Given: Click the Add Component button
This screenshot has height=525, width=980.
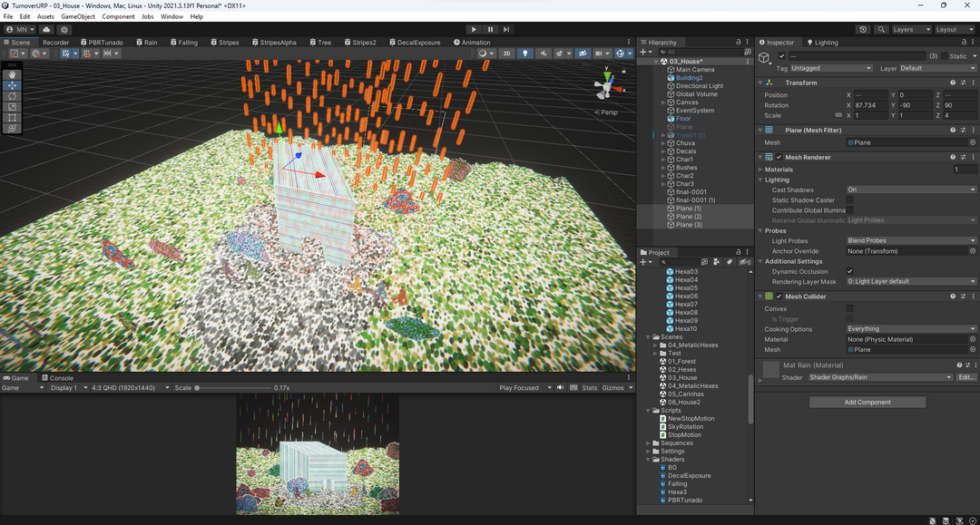Looking at the screenshot, I should click(867, 402).
